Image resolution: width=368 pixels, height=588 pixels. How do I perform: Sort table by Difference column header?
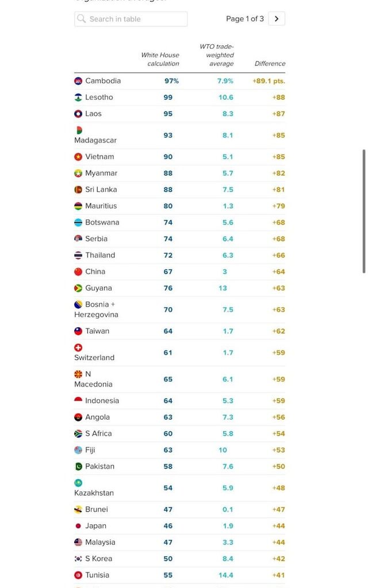270,64
